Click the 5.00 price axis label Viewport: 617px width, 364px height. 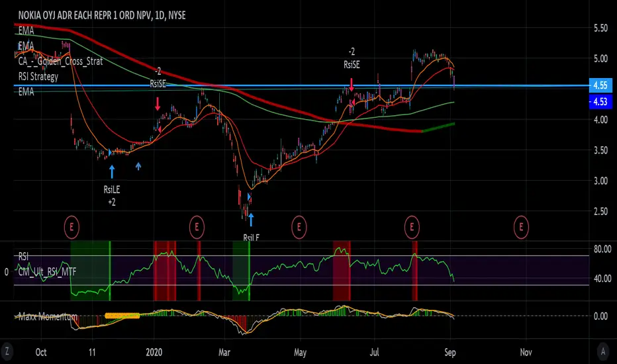(x=600, y=59)
